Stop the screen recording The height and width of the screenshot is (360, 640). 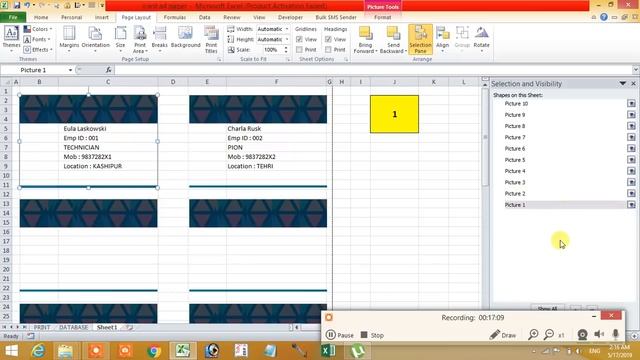(372, 335)
